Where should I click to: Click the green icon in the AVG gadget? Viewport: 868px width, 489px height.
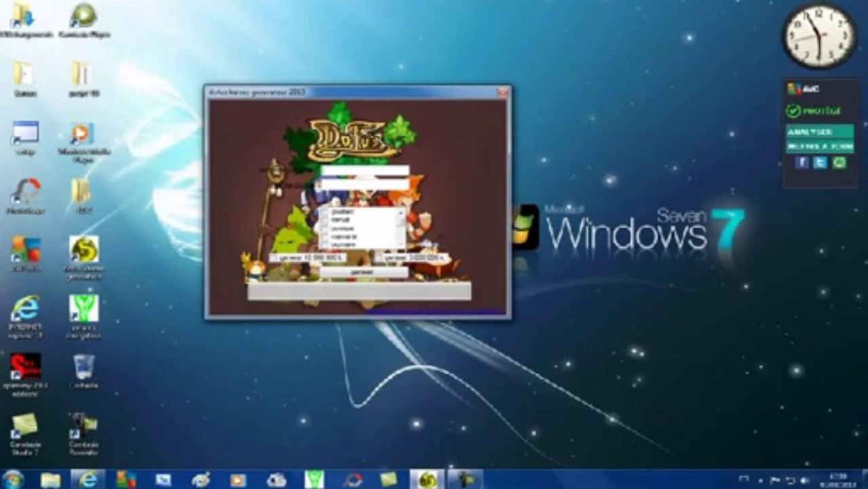tap(839, 162)
